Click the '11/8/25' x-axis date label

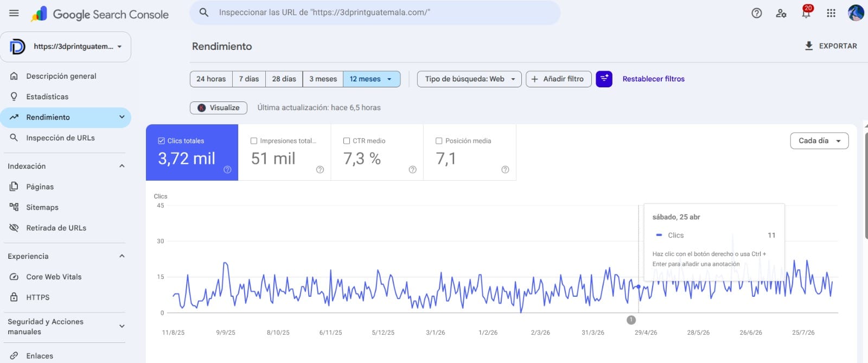pyautogui.click(x=173, y=333)
